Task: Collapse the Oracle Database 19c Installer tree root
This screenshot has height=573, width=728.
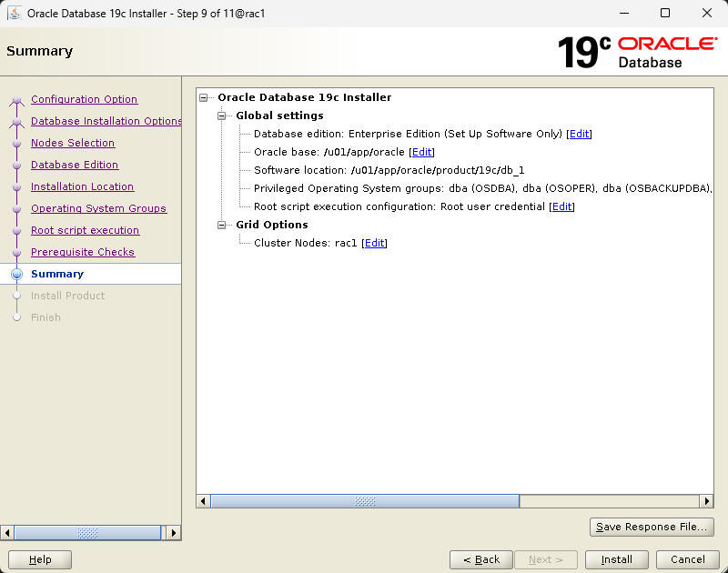Action: [x=203, y=97]
